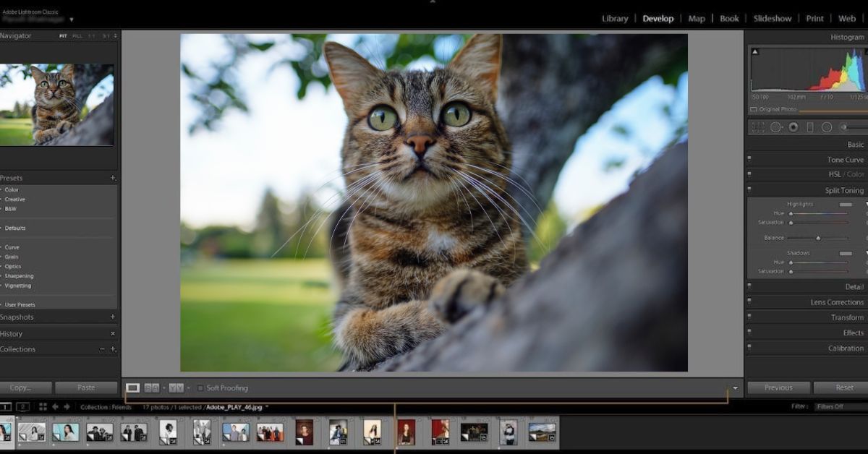Click the Copy... button
The image size is (868, 454).
pyautogui.click(x=26, y=388)
